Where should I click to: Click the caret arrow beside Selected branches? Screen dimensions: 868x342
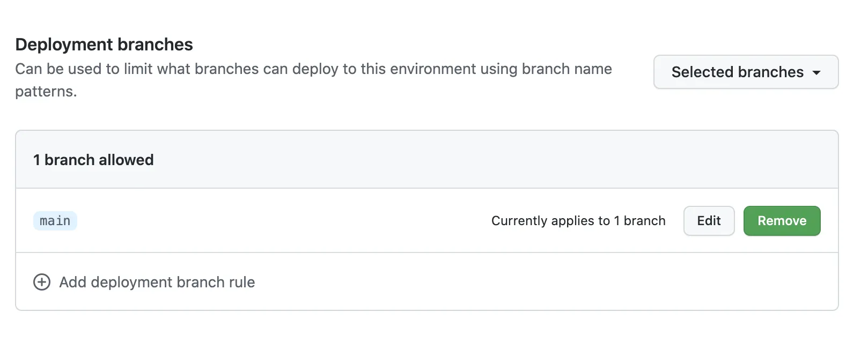(x=816, y=72)
